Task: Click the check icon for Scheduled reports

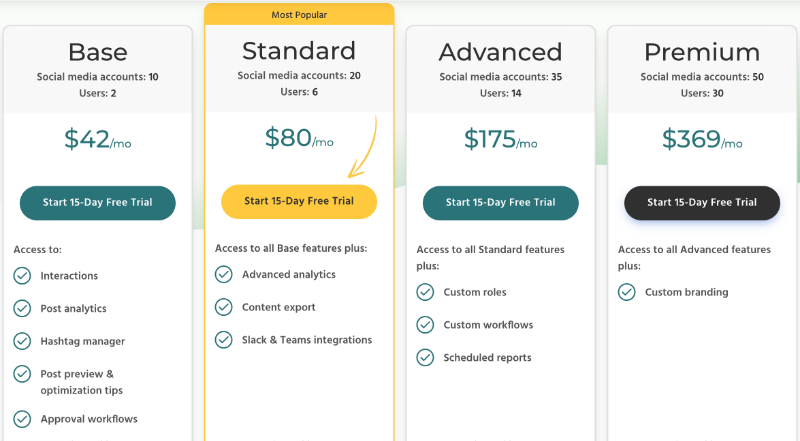Action: tap(425, 357)
